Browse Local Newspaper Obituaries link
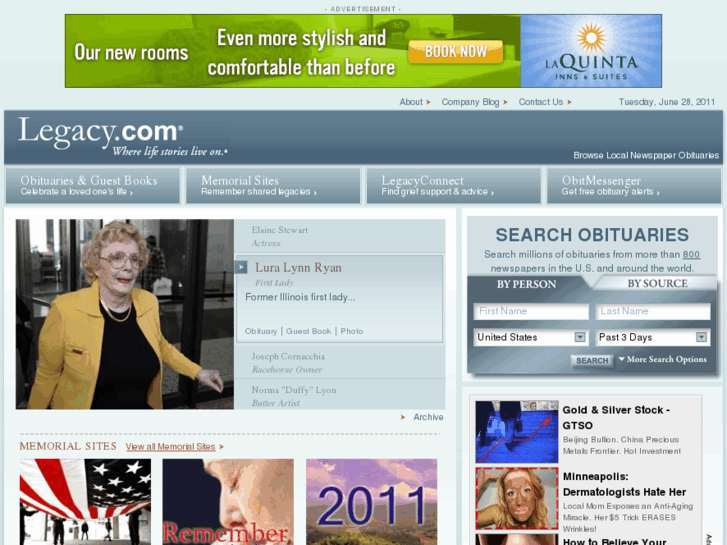727x545 pixels. click(646, 155)
